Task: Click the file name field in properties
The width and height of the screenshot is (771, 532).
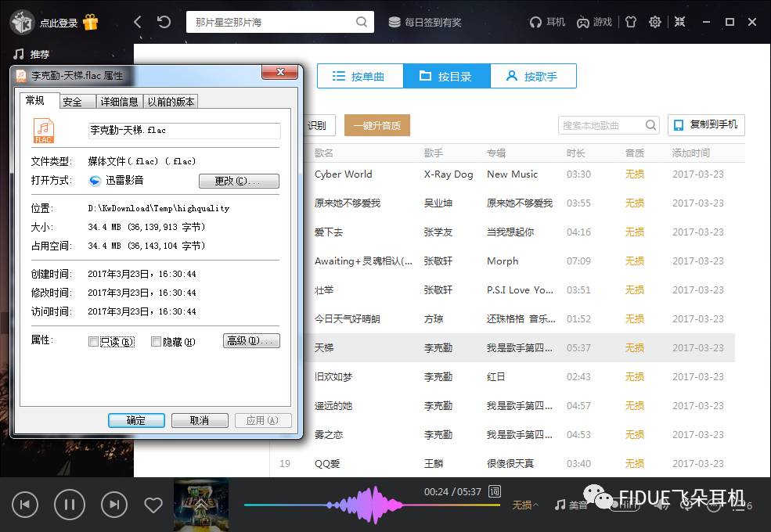Action: [x=185, y=131]
